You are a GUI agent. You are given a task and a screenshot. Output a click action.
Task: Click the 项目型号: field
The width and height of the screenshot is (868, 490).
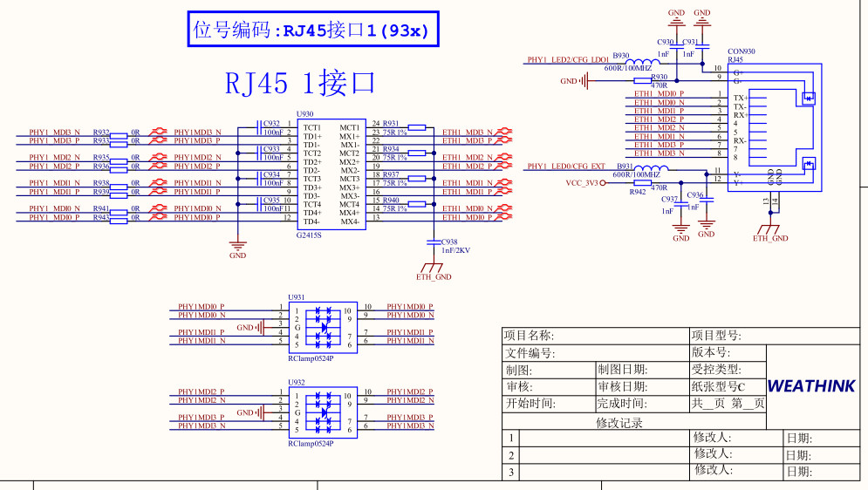coord(775,336)
